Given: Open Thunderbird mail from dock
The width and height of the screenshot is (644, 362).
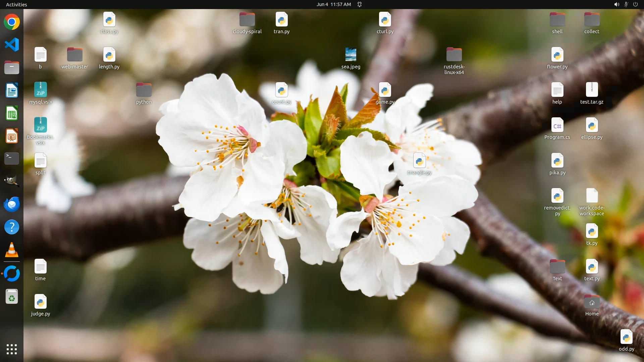Looking at the screenshot, I should (12, 204).
